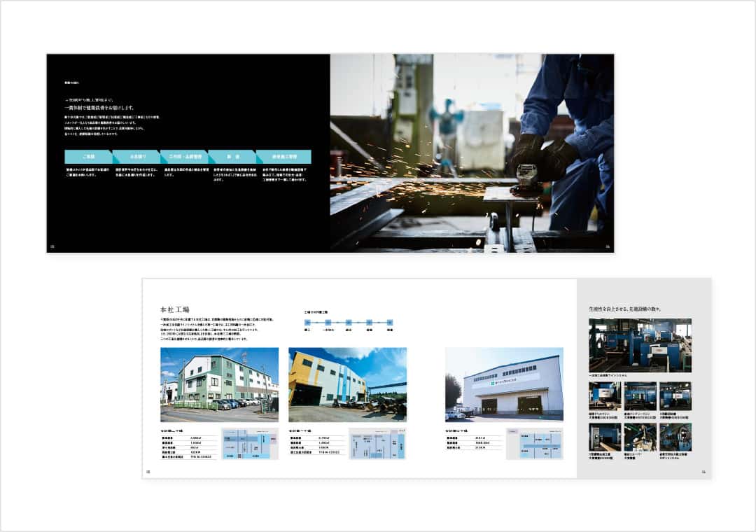Open floor plan below white warehouse photo
756x532 pixels.
534,444
